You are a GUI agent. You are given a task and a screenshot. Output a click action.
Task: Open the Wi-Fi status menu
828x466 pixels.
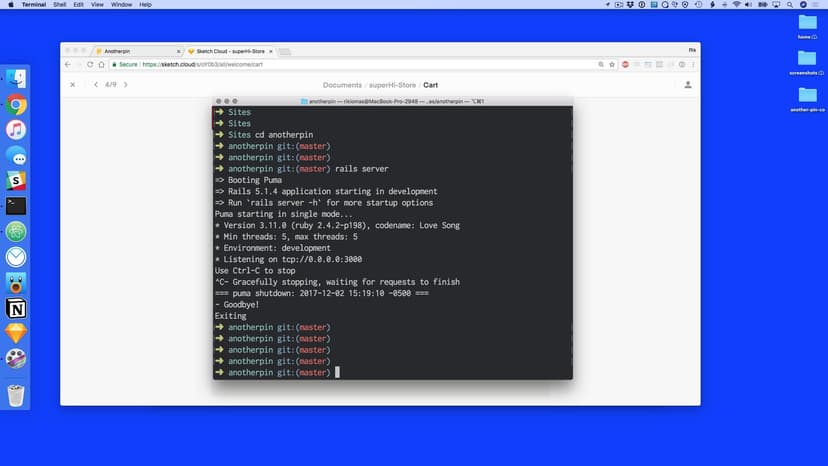point(737,5)
